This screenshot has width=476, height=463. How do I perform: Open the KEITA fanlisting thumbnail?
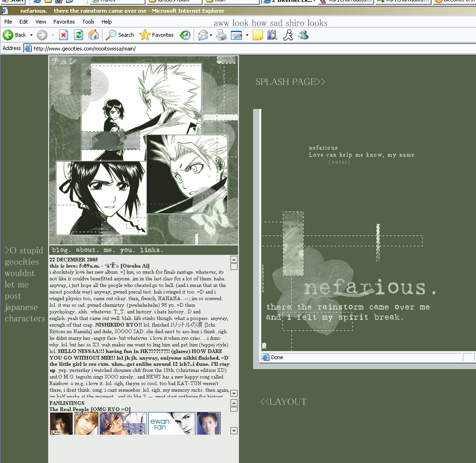coord(86,423)
